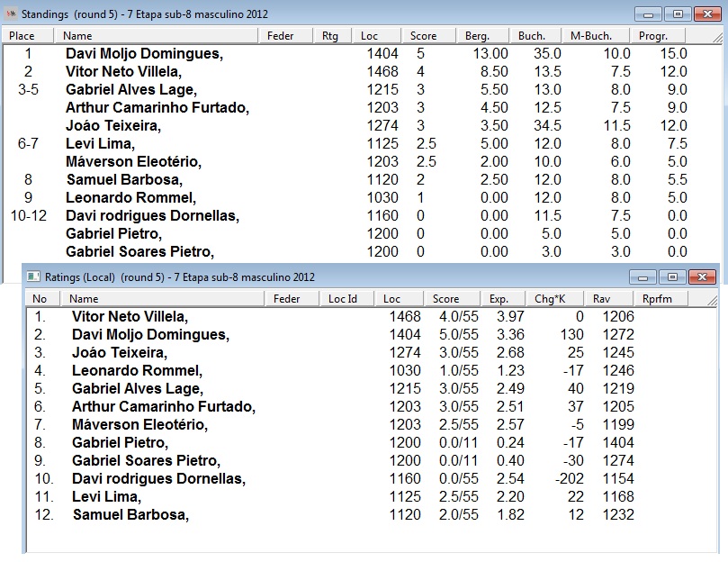Click the Feder header in Ratings window

coord(292,299)
